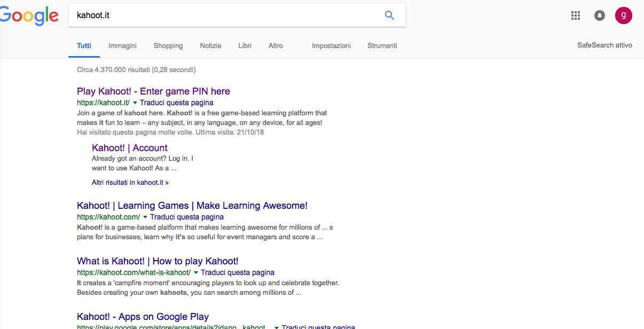Click SafeSearch attivo label
Viewport: 644px width, 329px height.
click(x=604, y=45)
